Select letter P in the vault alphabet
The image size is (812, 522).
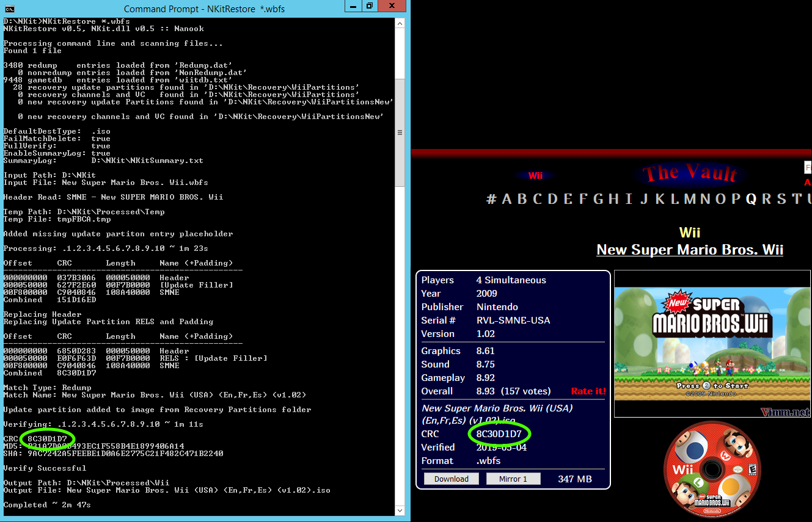(x=736, y=199)
